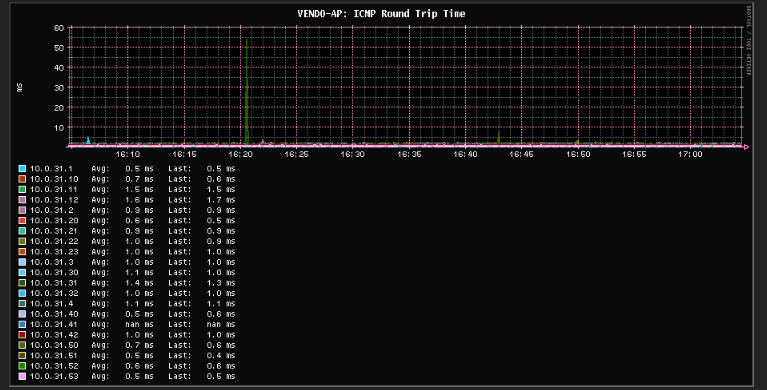Click the 60 value on y-axis
The height and width of the screenshot is (390, 767).
pos(59,28)
